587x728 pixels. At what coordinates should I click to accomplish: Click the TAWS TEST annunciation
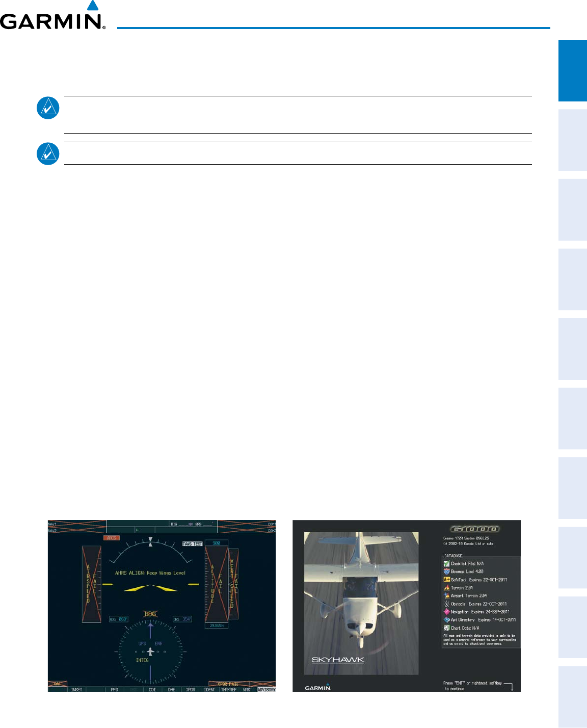click(193, 544)
